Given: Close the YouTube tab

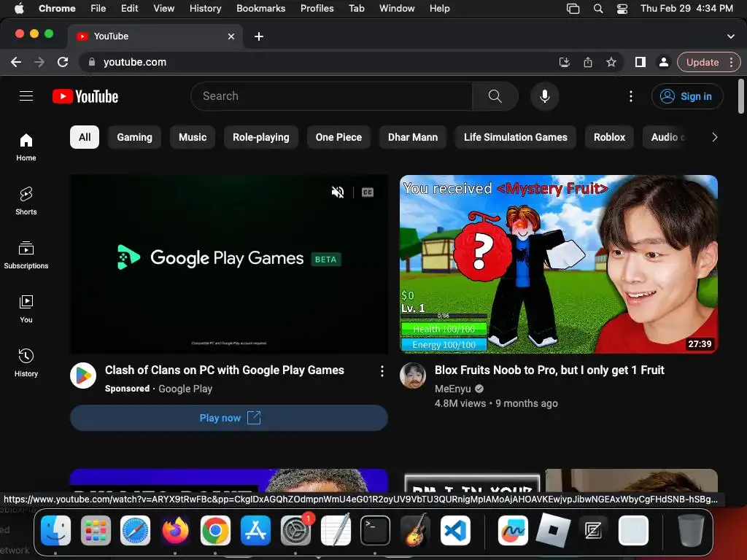Looking at the screenshot, I should coord(231,36).
